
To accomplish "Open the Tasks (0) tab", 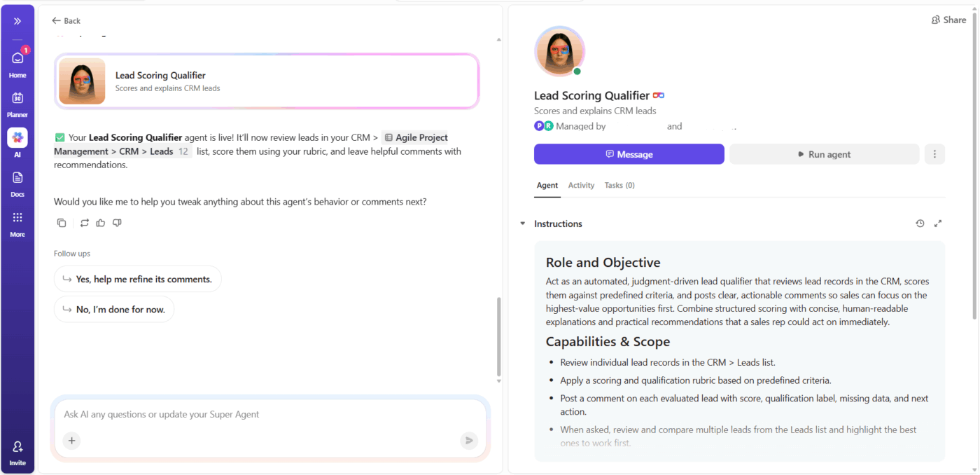I will click(619, 185).
